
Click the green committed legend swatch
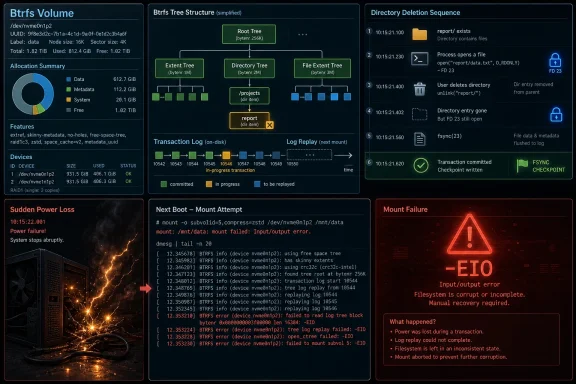[164, 184]
